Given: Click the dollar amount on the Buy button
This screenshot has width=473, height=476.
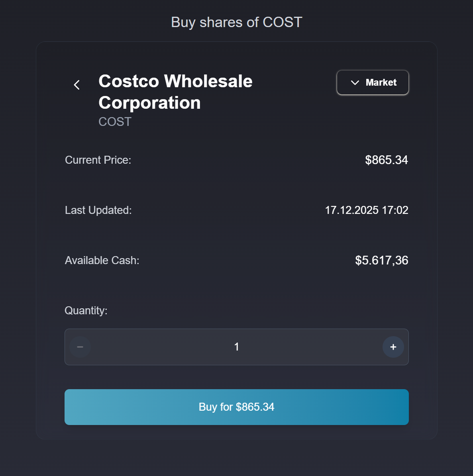Looking at the screenshot, I should [255, 407].
